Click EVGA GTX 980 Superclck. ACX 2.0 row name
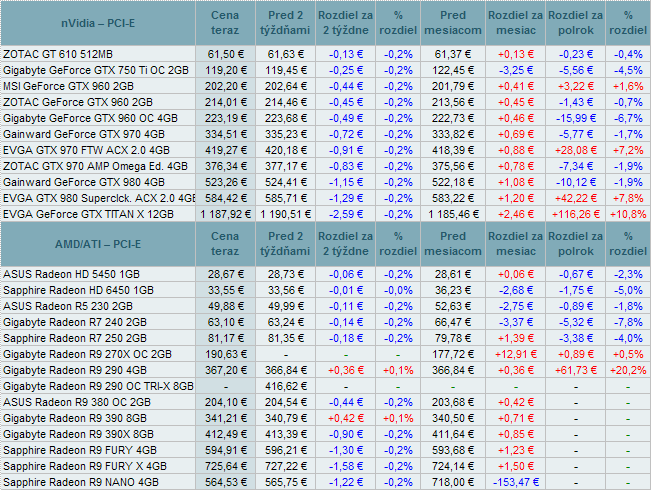 pyautogui.click(x=99, y=198)
